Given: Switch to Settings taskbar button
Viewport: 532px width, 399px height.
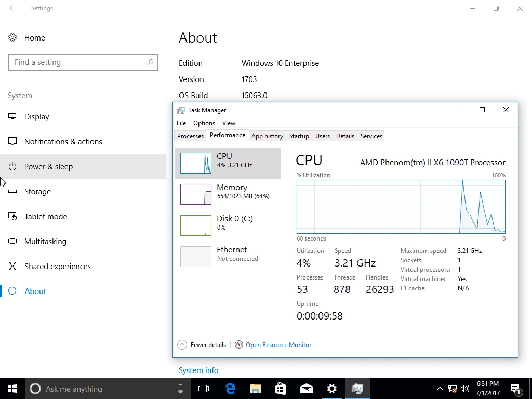Looking at the screenshot, I should (x=332, y=389).
